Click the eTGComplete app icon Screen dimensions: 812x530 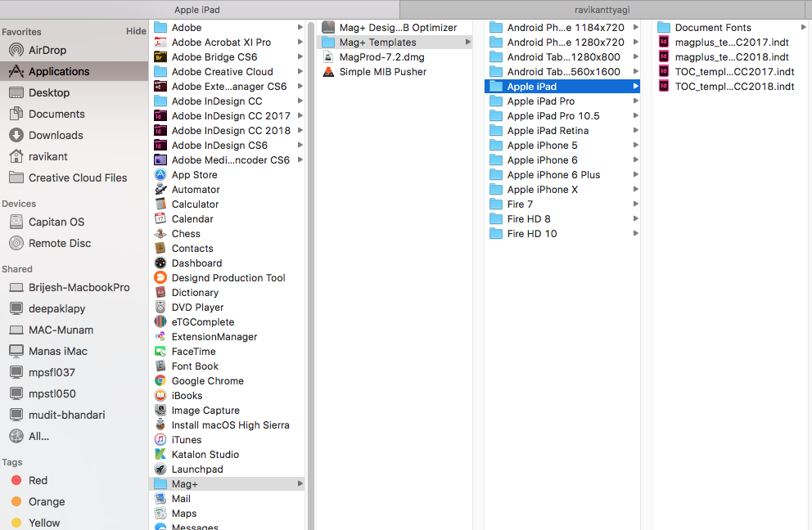[160, 322]
